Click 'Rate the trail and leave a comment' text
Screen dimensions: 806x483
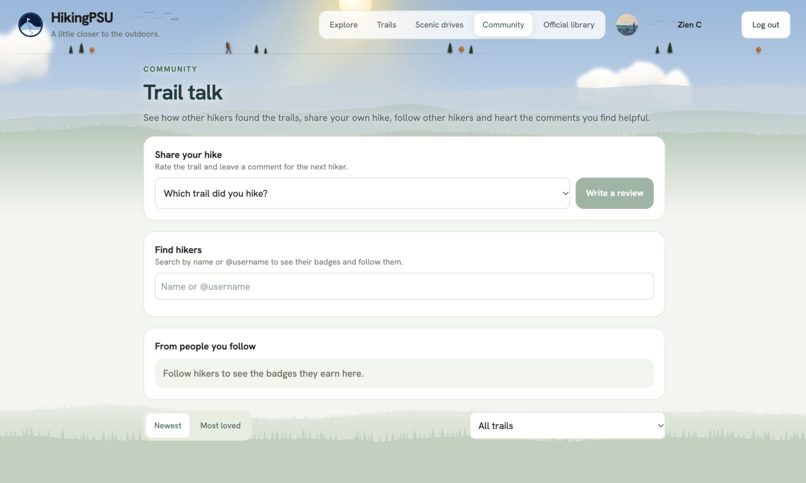click(251, 167)
